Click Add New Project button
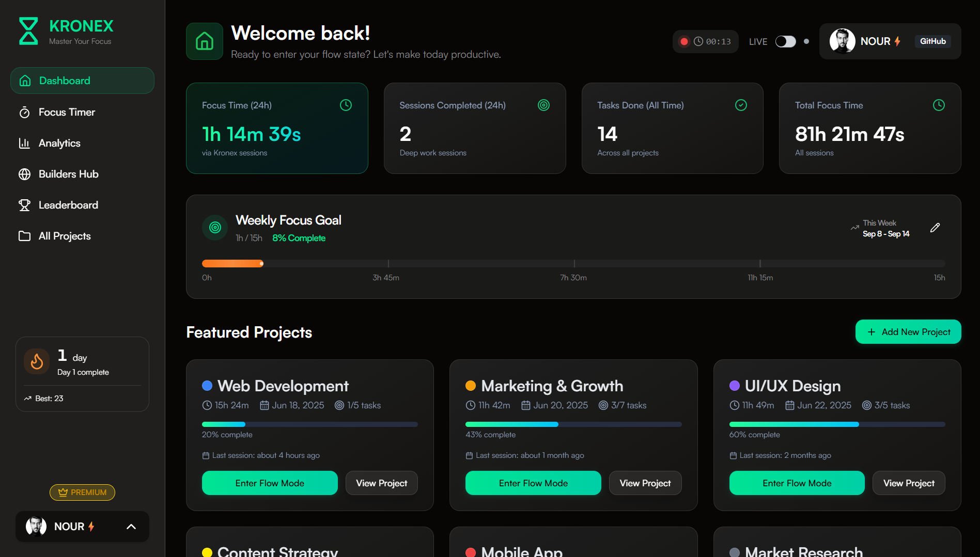 tap(908, 332)
